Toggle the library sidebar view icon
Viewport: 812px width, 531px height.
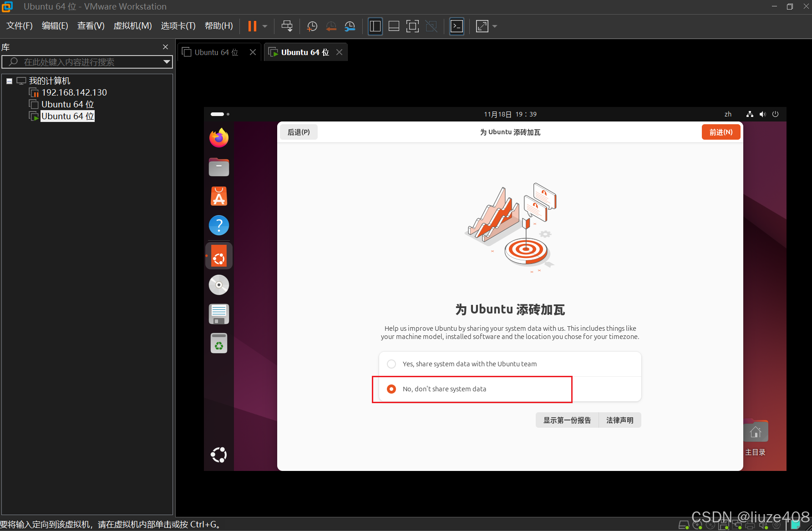[x=375, y=26]
